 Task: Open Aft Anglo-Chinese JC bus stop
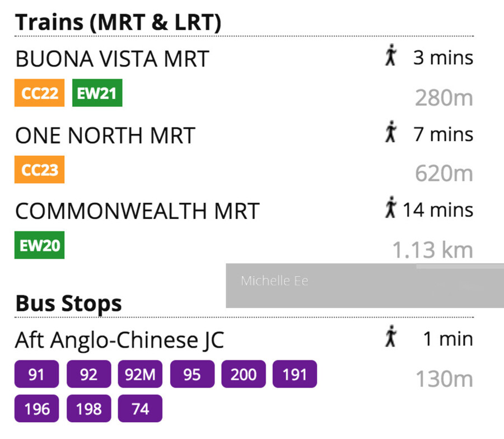pos(119,339)
